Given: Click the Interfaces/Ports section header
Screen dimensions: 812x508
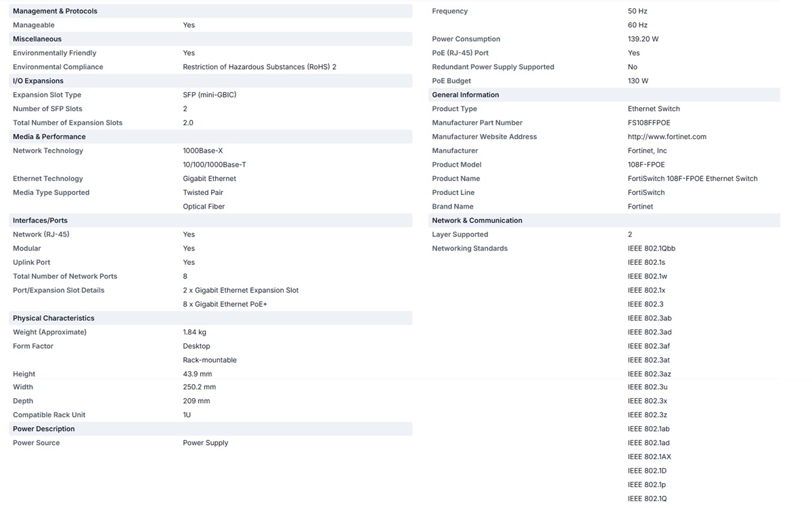Looking at the screenshot, I should pos(40,221).
